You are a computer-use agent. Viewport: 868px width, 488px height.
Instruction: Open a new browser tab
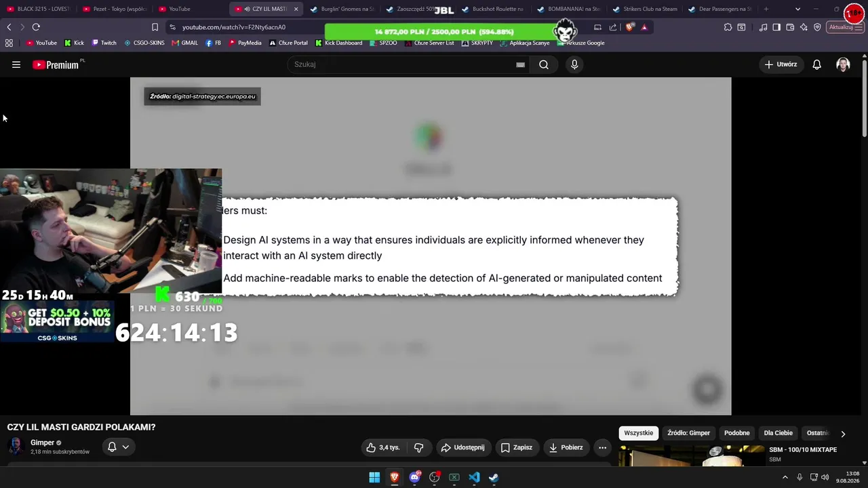tap(766, 9)
